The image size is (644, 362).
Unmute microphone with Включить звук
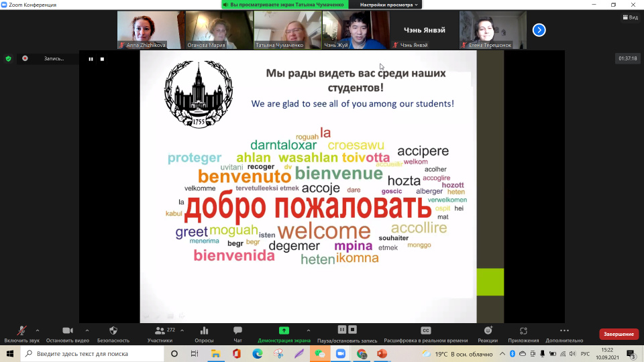pyautogui.click(x=22, y=331)
